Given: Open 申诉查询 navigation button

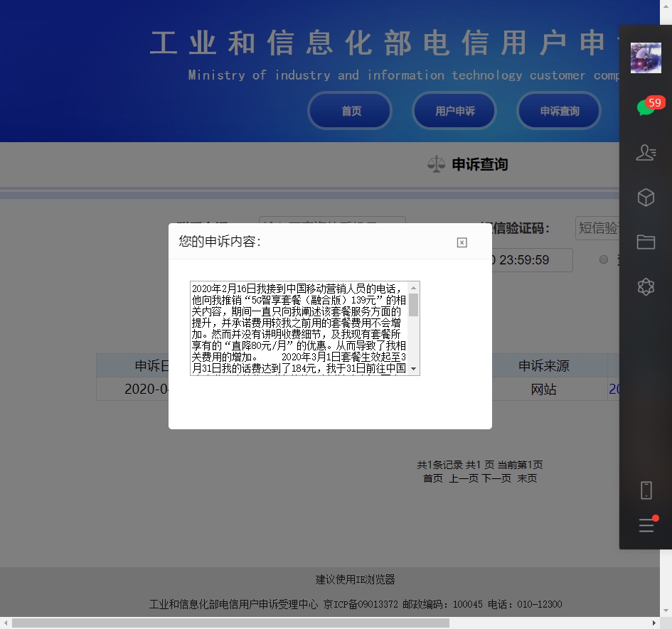Looking at the screenshot, I should tap(559, 111).
